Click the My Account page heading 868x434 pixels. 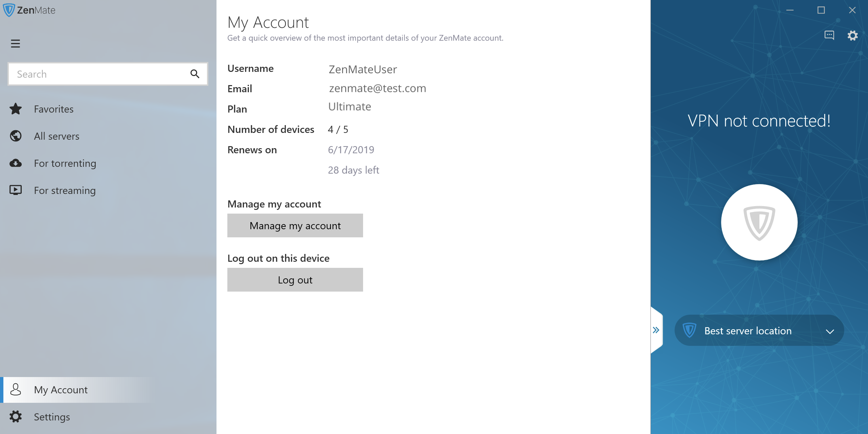268,23
